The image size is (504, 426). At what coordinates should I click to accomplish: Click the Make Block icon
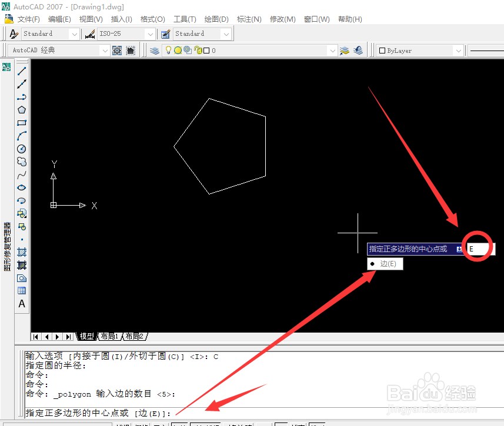(22, 226)
